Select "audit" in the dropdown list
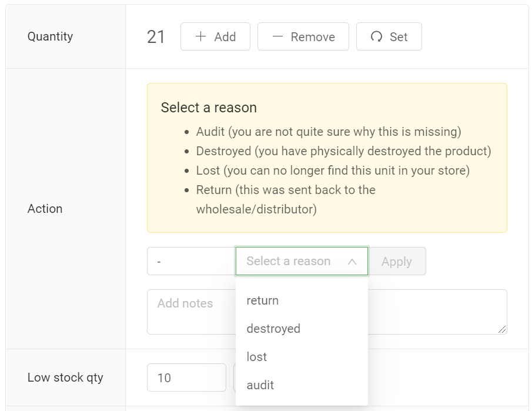532x411 pixels. click(x=260, y=385)
